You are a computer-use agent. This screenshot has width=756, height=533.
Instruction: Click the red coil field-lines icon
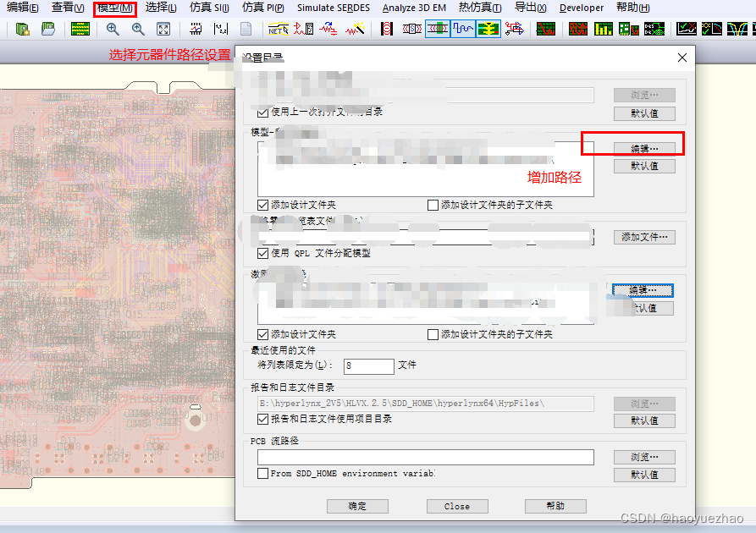[x=386, y=30]
